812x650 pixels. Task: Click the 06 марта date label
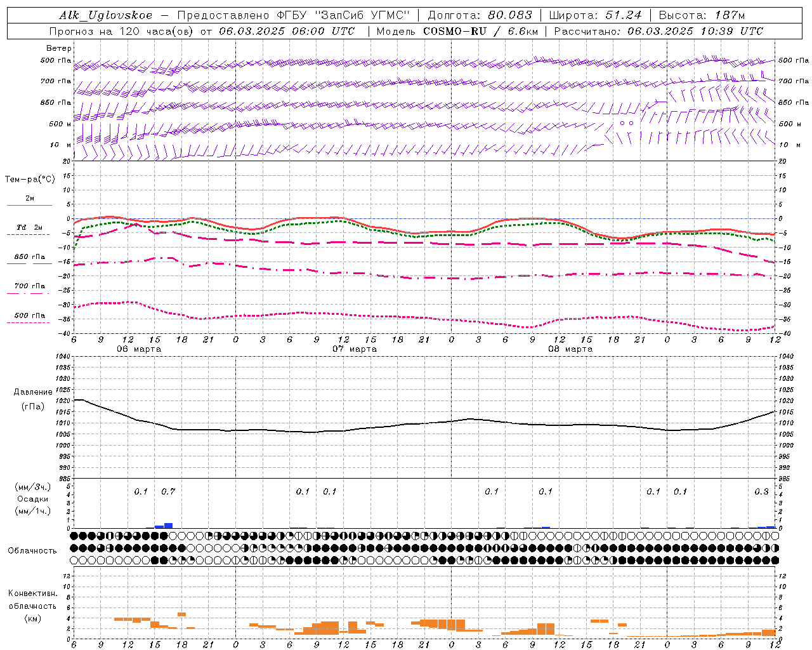tap(139, 349)
